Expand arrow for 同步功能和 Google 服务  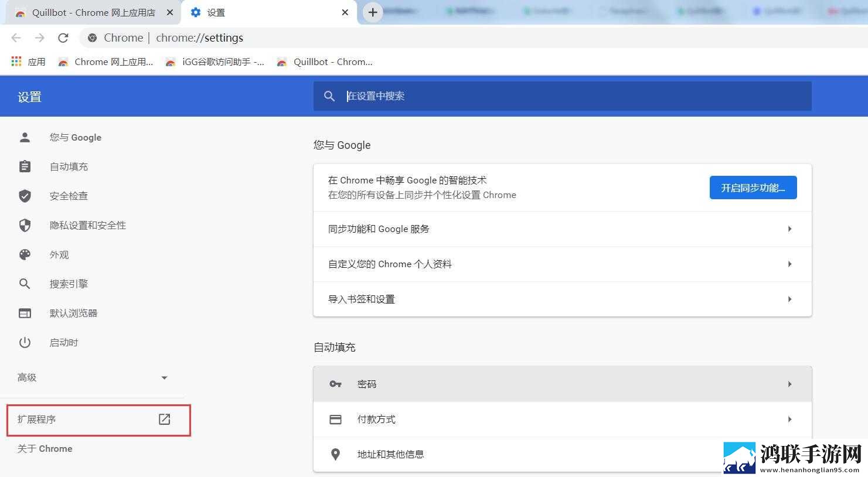pos(790,229)
